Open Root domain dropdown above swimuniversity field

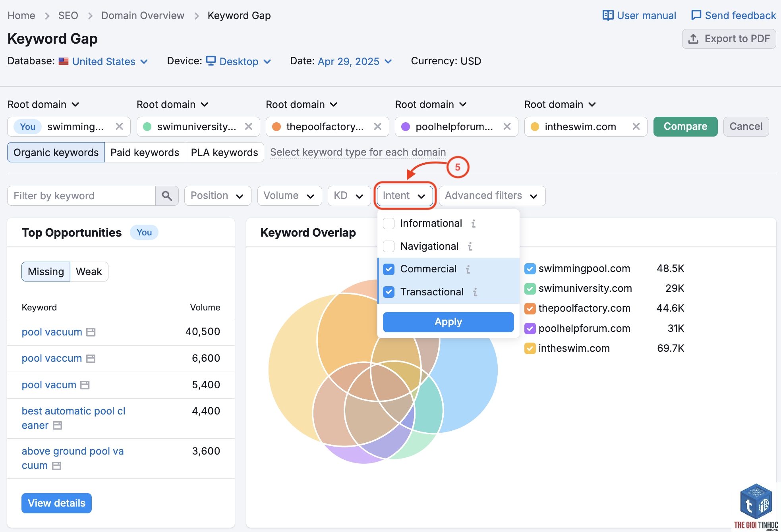pos(172,104)
